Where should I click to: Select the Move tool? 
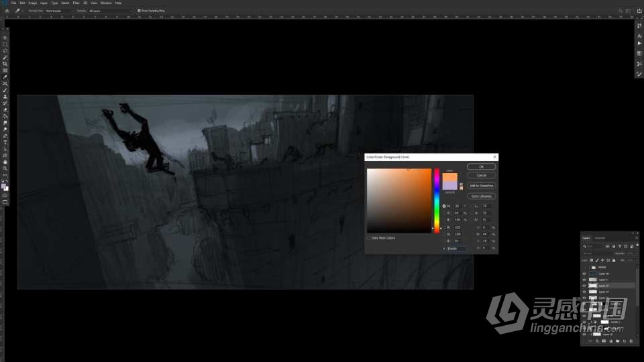pos(5,38)
